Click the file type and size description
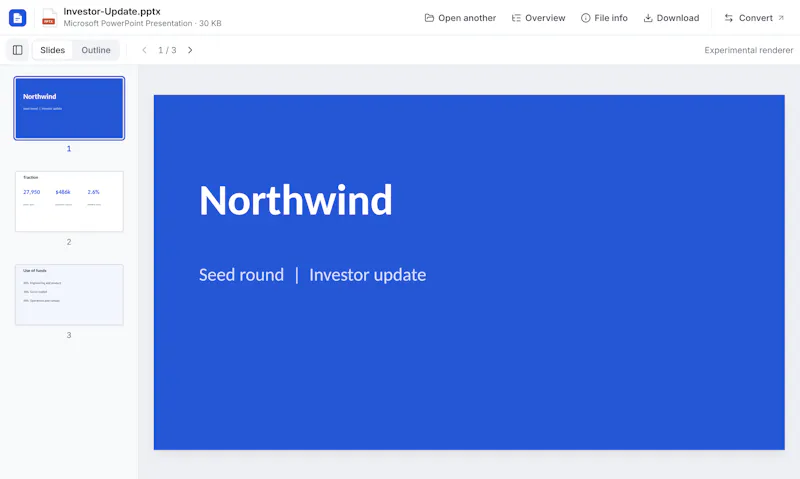This screenshot has height=479, width=800. point(142,23)
